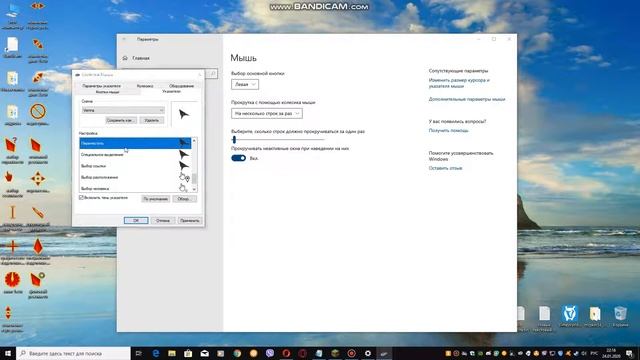The width and height of the screenshot is (640, 360).
Task: Click the 'По умолчанию' button
Action: pyautogui.click(x=156, y=199)
